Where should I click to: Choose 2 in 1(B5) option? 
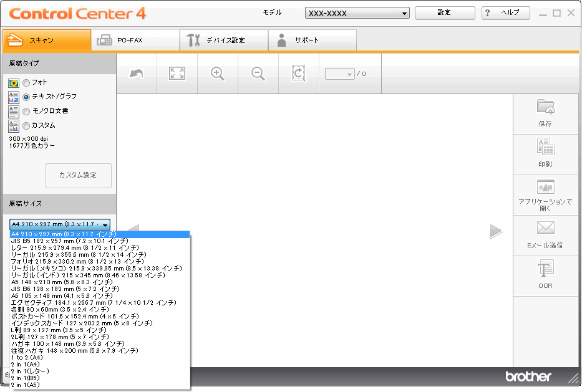coord(99,378)
